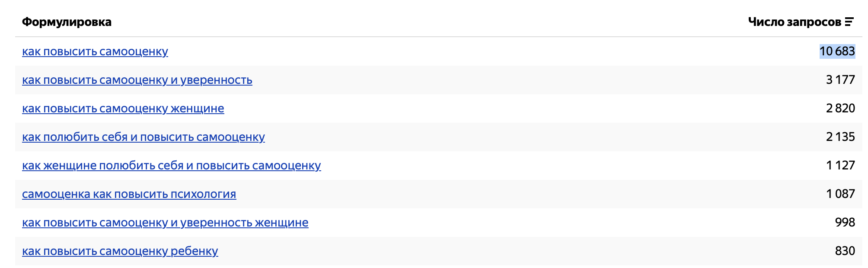Click the last row count 830
868x268 pixels.
pos(845,251)
